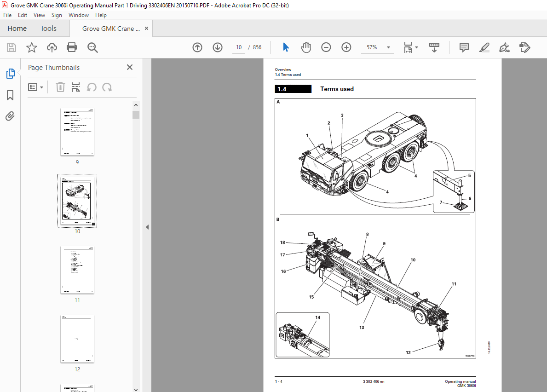Close the Grove GMK Crane document tab
Viewport: 547px width, 392px height.
(x=146, y=28)
